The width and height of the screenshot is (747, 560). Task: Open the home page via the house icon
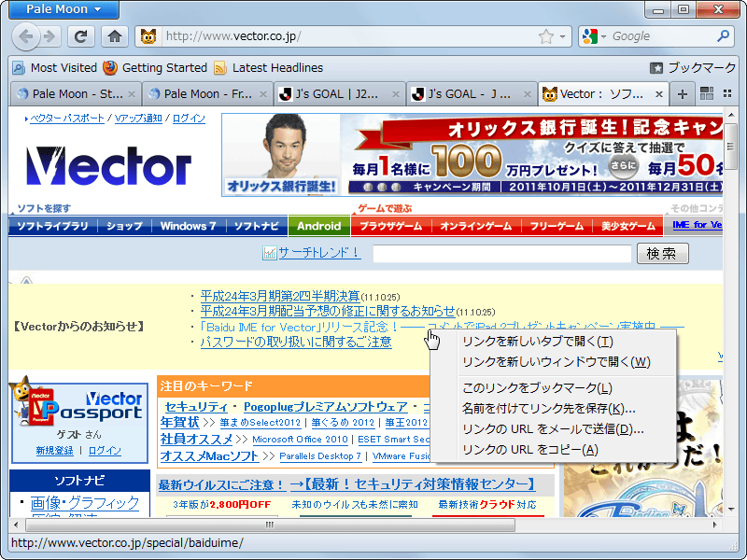[115, 36]
